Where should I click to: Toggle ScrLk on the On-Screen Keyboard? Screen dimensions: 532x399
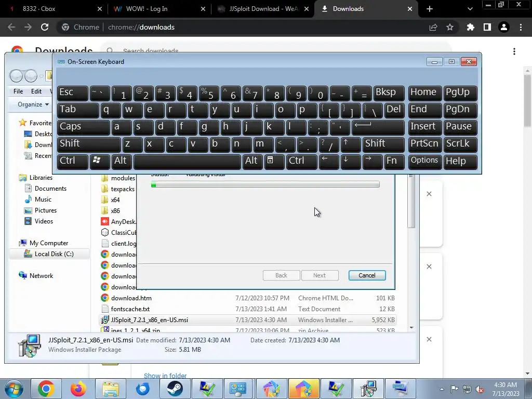click(x=460, y=144)
